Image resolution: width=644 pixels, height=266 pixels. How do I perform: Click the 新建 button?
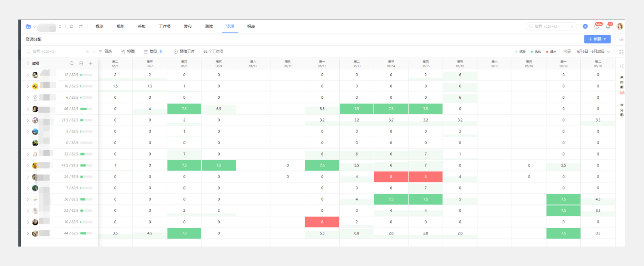(597, 39)
